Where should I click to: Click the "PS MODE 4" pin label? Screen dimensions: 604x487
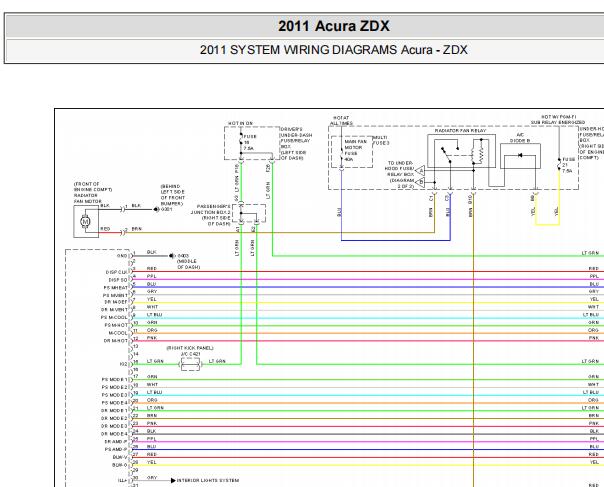[x=114, y=403]
